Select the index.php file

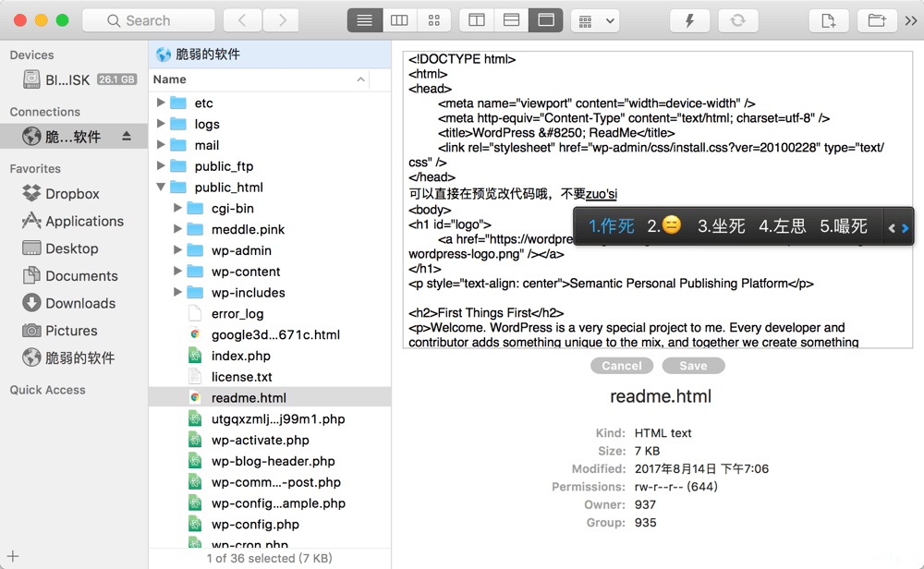[x=270, y=356]
